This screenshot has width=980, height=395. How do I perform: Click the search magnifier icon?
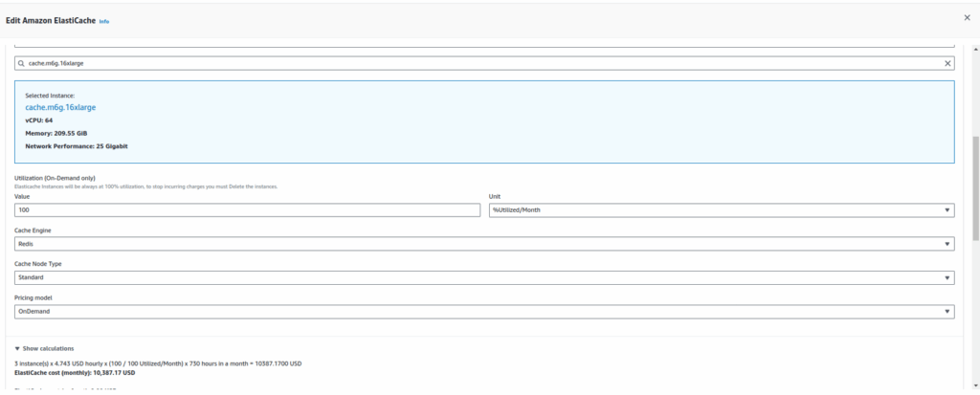pos(22,64)
